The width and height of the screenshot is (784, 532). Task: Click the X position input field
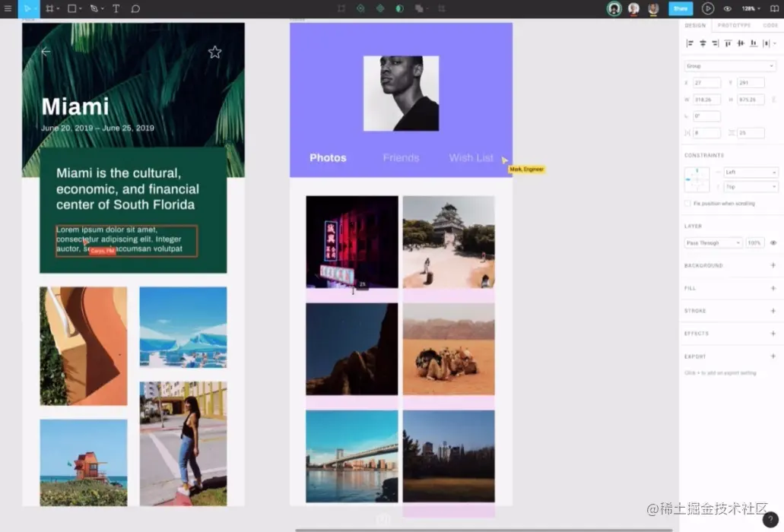[x=706, y=83]
